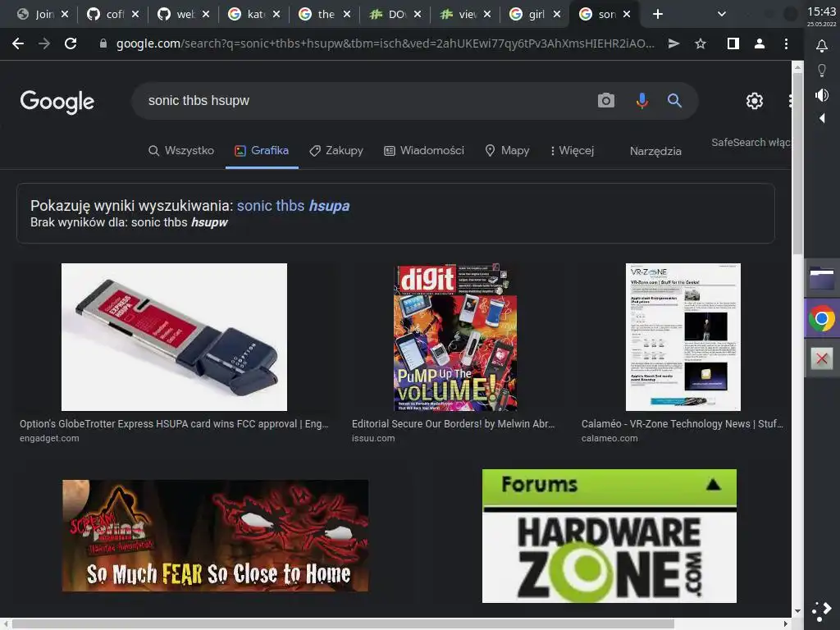Image resolution: width=840 pixels, height=630 pixels.
Task: Click the scrollbar down arrow
Action: 797,610
